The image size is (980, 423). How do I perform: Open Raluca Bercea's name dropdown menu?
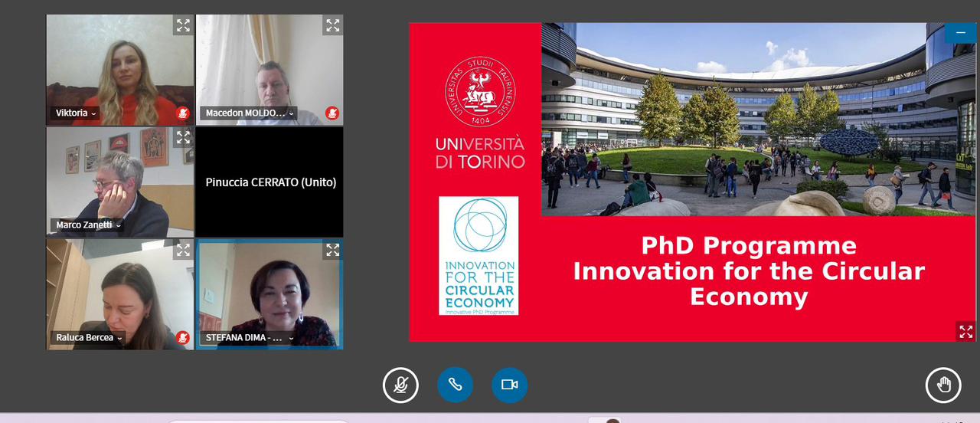(x=88, y=338)
